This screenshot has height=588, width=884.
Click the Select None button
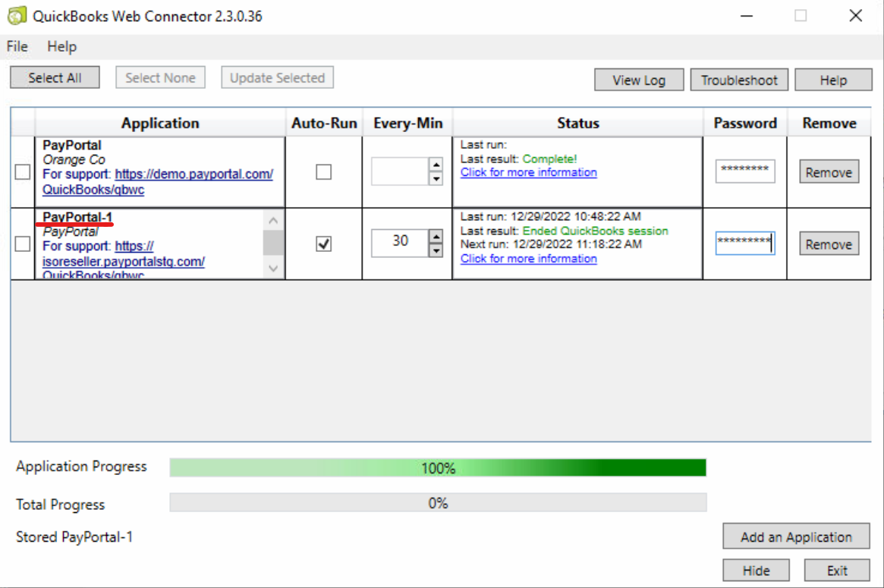coord(160,78)
